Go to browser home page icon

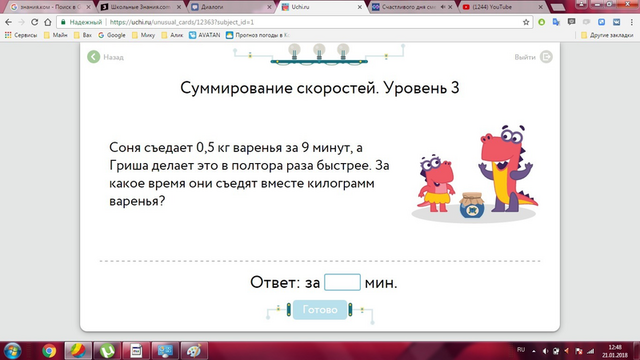(47, 22)
